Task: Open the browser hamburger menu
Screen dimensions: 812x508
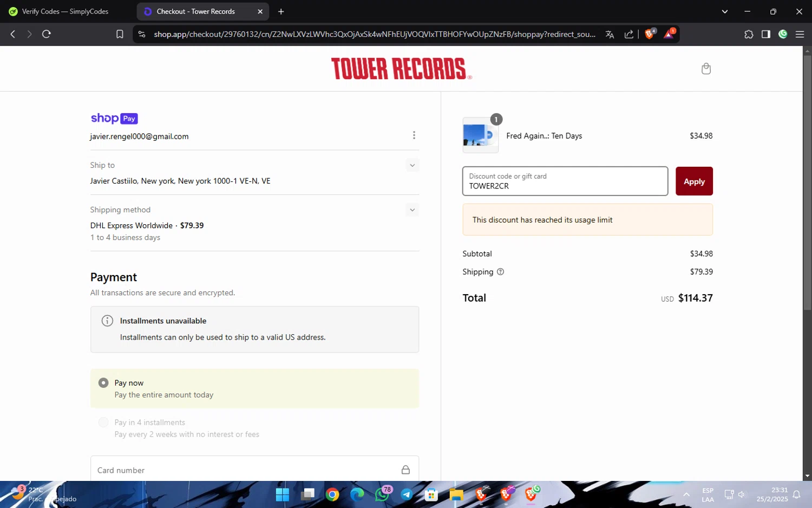Action: click(x=800, y=34)
